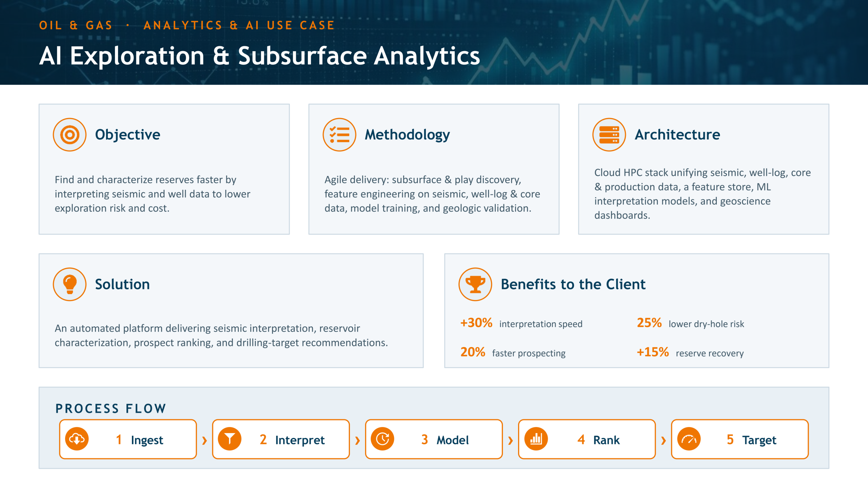The width and height of the screenshot is (868, 488).
Task: Select the 1 Ingest process step
Action: click(128, 439)
